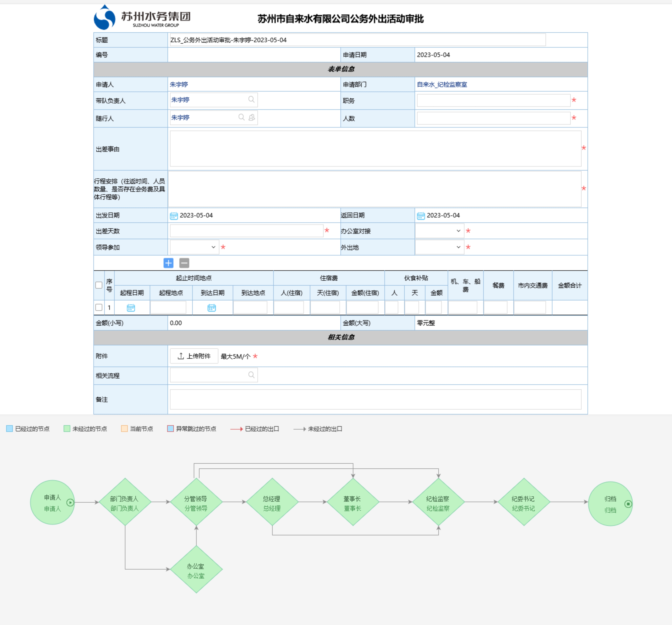
Task: Open 办公室对接 dropdown
Action: point(439,231)
